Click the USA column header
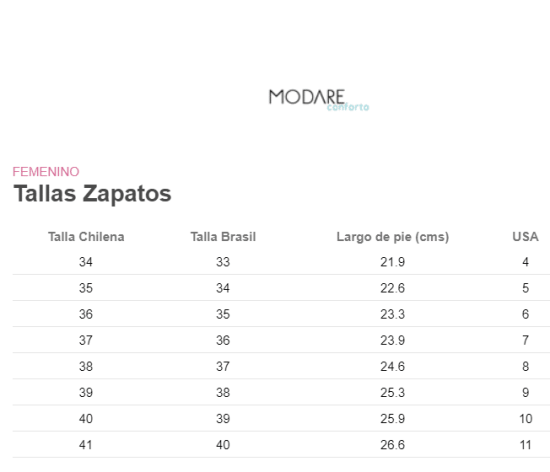Viewport: 550px width, 472px height. point(525,237)
